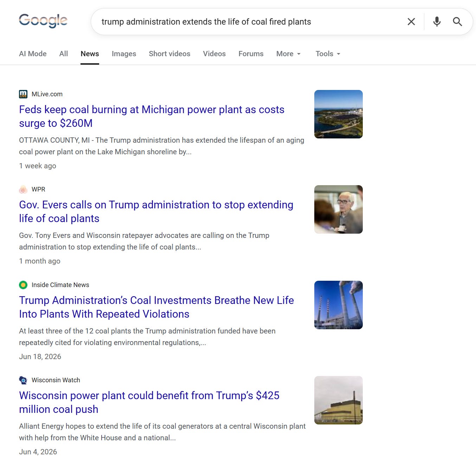Open Wisconsin power plant $425 million article
This screenshot has width=476, height=461.
tap(149, 402)
